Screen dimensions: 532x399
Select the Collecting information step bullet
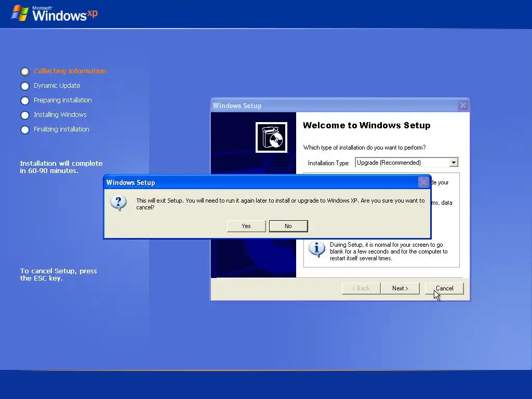[25, 72]
